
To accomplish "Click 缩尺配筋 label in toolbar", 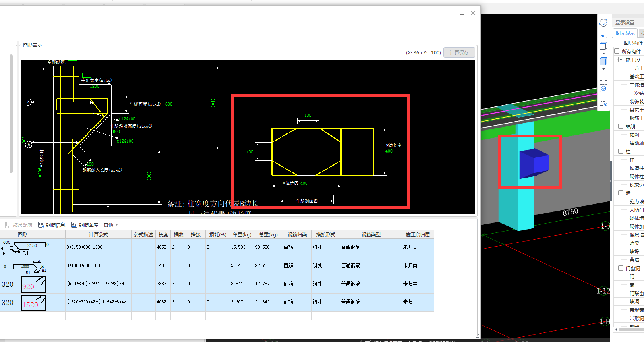I will 23,225.
